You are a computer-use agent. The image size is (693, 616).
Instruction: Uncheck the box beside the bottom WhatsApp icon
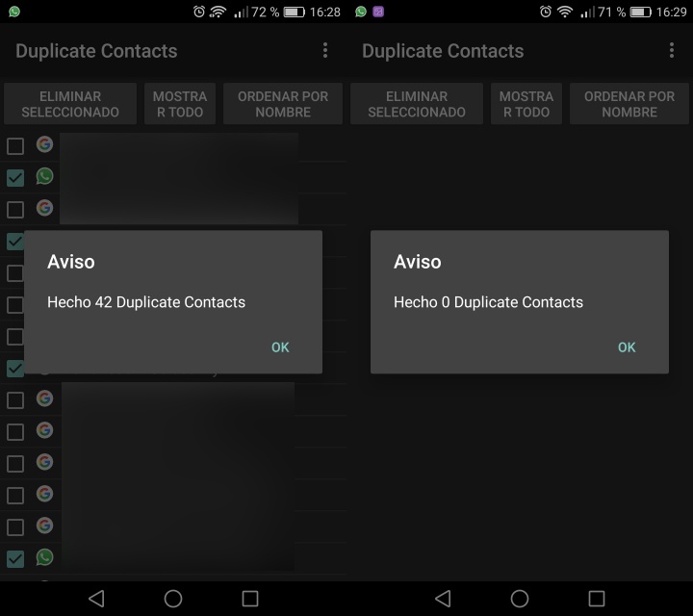tap(15, 558)
